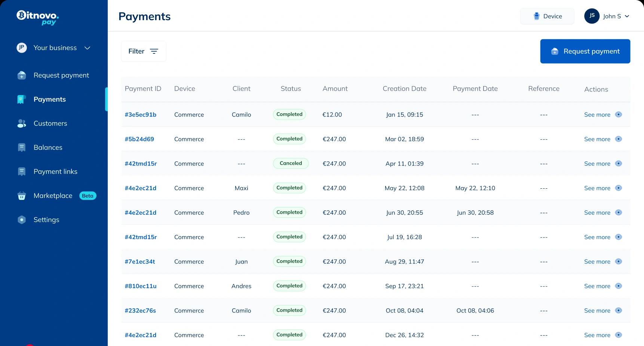Switch to the Payments section header
The image size is (644, 346).
click(x=144, y=16)
